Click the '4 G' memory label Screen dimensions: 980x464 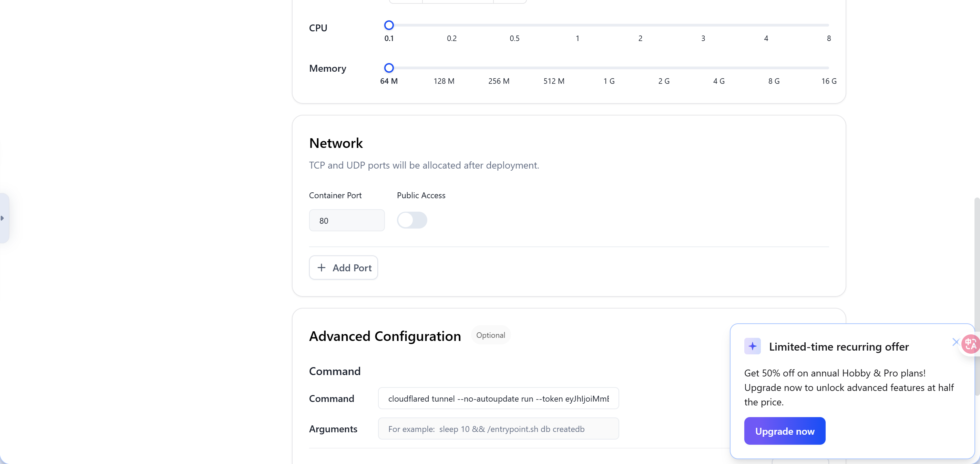click(719, 81)
